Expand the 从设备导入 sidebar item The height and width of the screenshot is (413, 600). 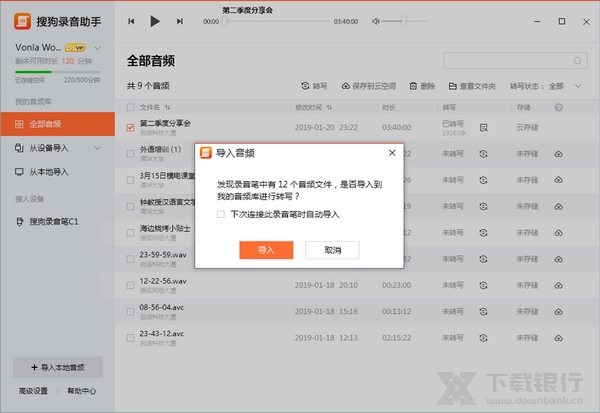click(x=97, y=148)
